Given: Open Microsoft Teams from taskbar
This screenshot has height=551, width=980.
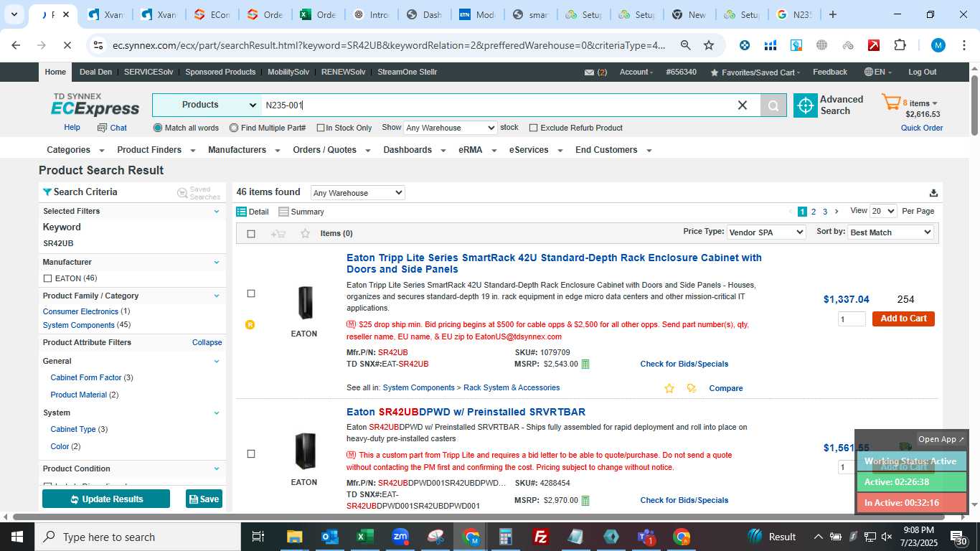Looking at the screenshot, I should tap(646, 537).
